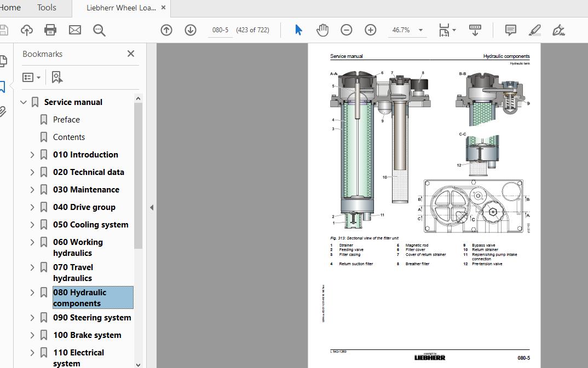Switch to the Tools tab
This screenshot has height=368, width=588.
click(x=47, y=8)
